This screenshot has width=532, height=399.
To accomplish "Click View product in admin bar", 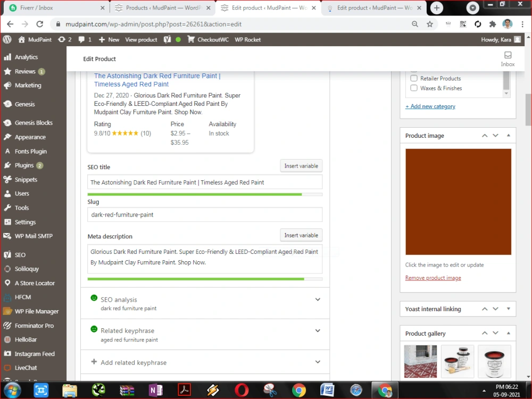I will (x=141, y=39).
